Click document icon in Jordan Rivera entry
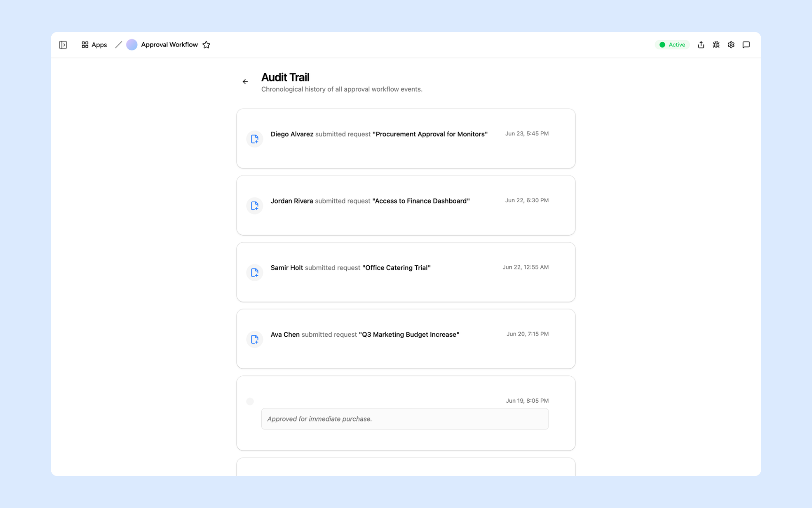The image size is (812, 508). coord(255,206)
